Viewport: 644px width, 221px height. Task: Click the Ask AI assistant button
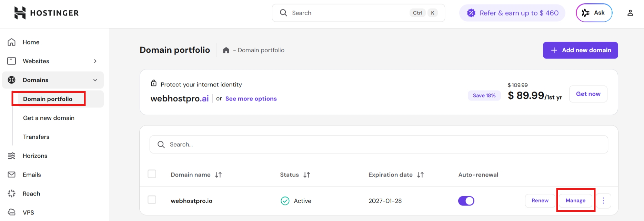594,13
